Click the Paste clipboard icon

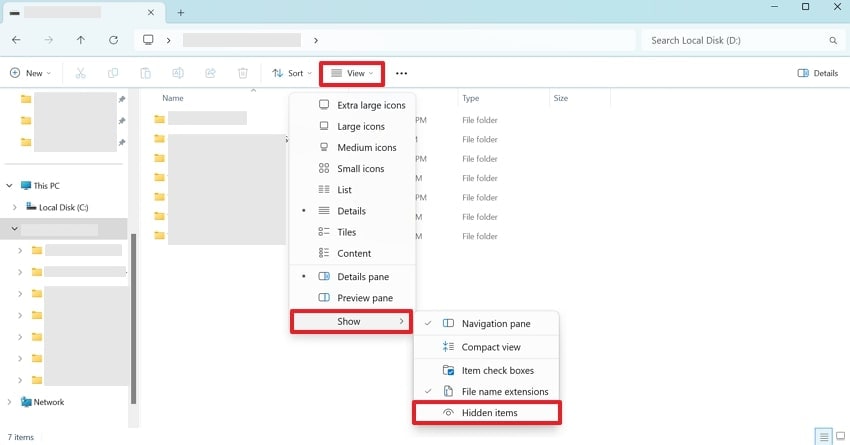coord(145,73)
